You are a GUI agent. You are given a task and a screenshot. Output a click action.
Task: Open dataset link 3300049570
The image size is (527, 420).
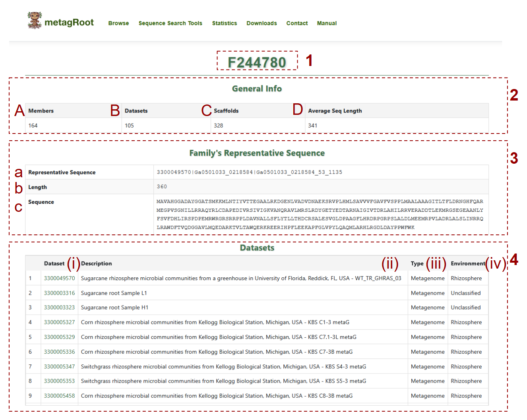click(59, 279)
